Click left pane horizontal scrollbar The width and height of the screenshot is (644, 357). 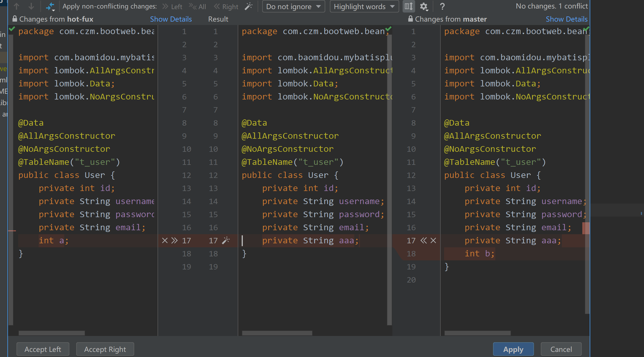coord(52,333)
